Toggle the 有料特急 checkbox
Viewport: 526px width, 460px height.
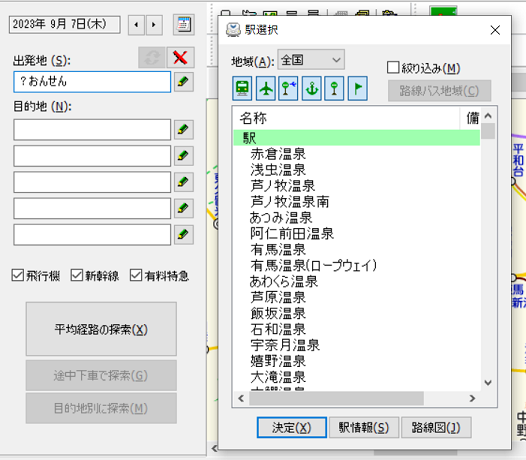pos(136,275)
